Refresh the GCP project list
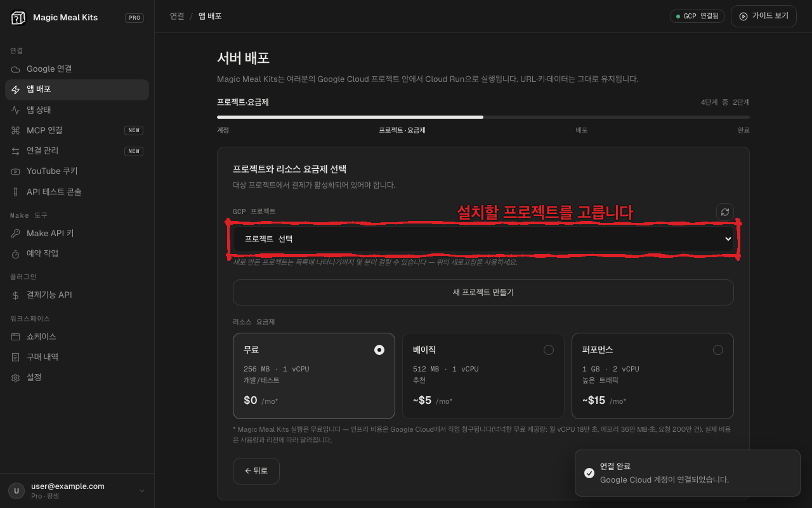 click(x=725, y=212)
